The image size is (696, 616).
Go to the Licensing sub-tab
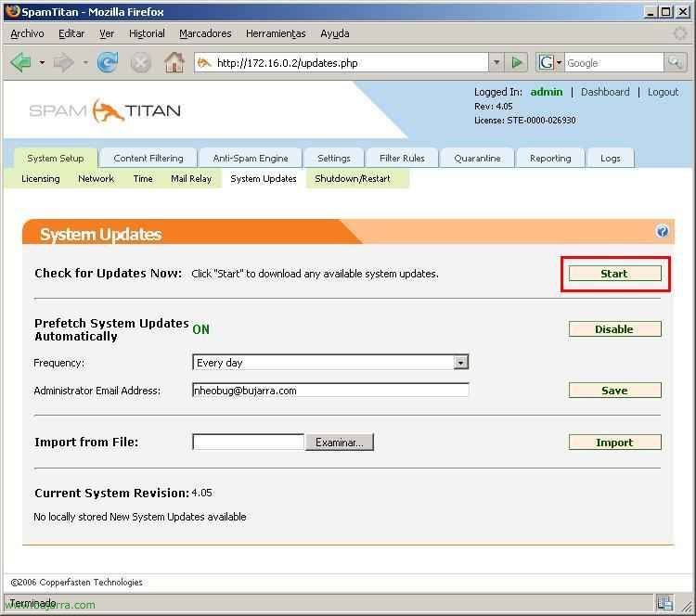coord(41,178)
